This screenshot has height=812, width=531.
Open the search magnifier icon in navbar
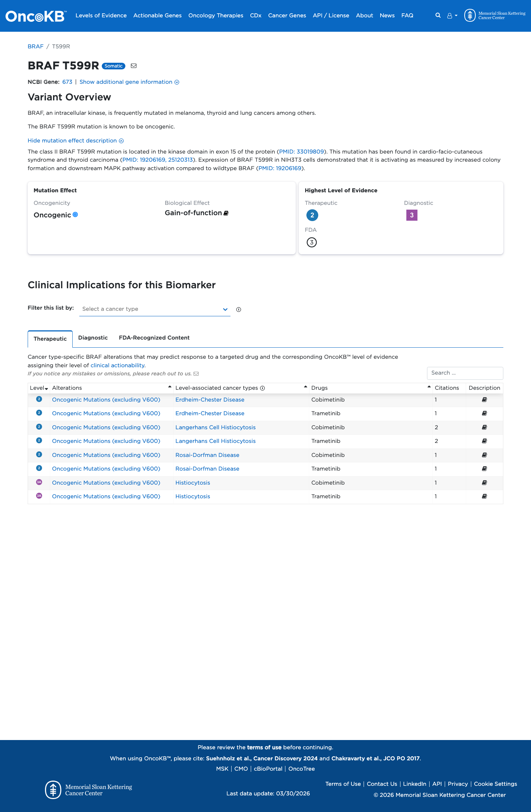coord(438,16)
